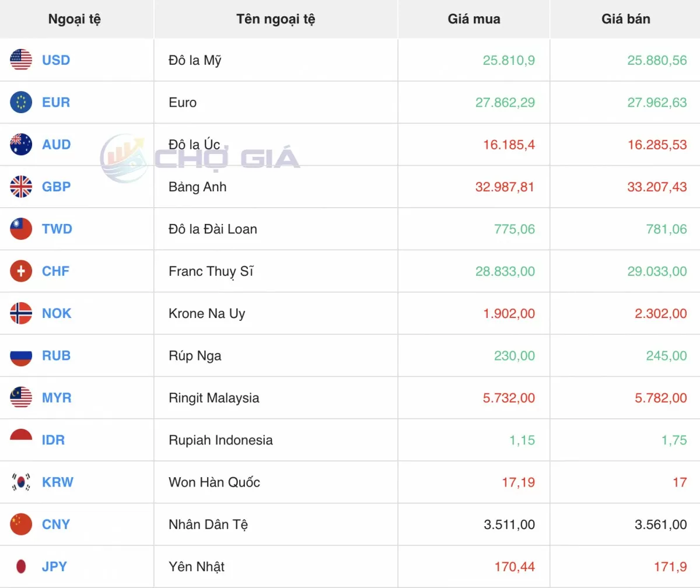
Task: Click the GBP selling price 33.207,43
Action: pyautogui.click(x=657, y=187)
